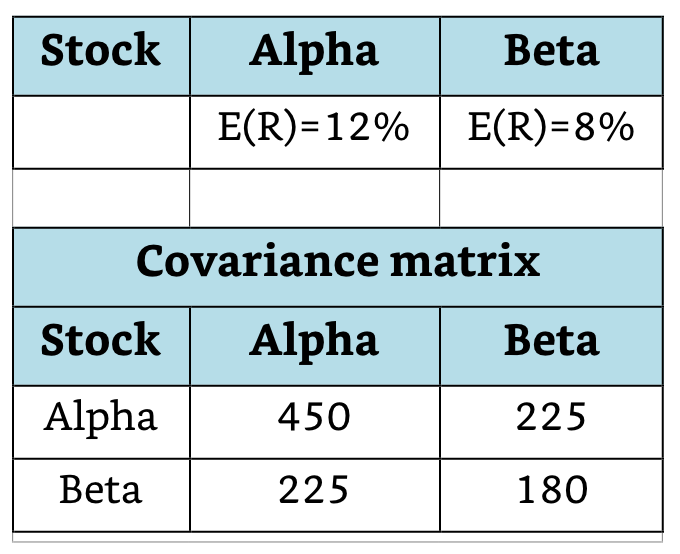Select the blank first-column cell above Covariance matrix

[100, 197]
